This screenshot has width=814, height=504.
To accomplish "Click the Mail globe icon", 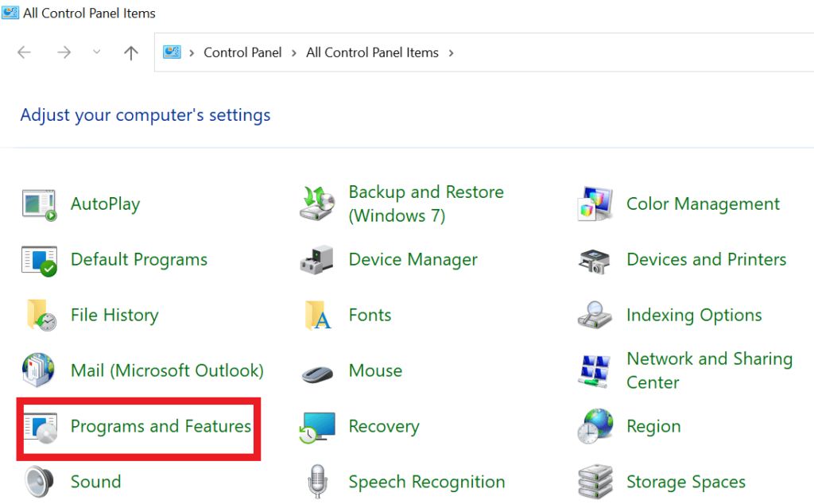I will click(39, 370).
